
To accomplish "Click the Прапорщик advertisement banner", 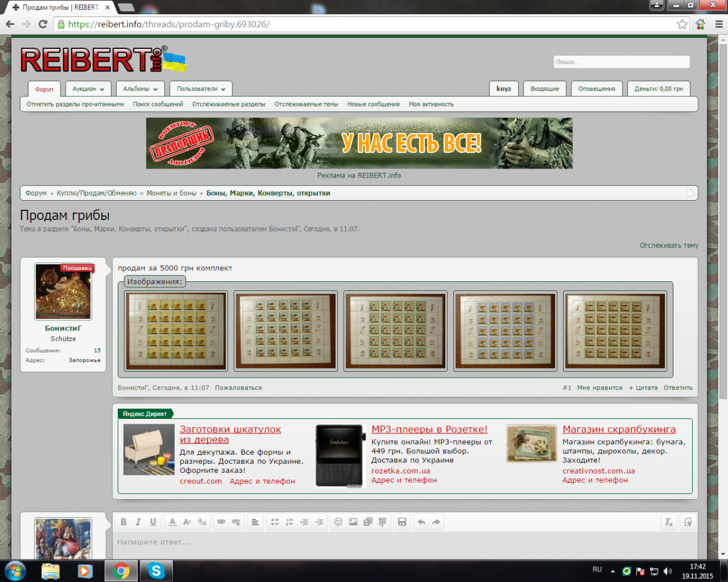I will (359, 143).
